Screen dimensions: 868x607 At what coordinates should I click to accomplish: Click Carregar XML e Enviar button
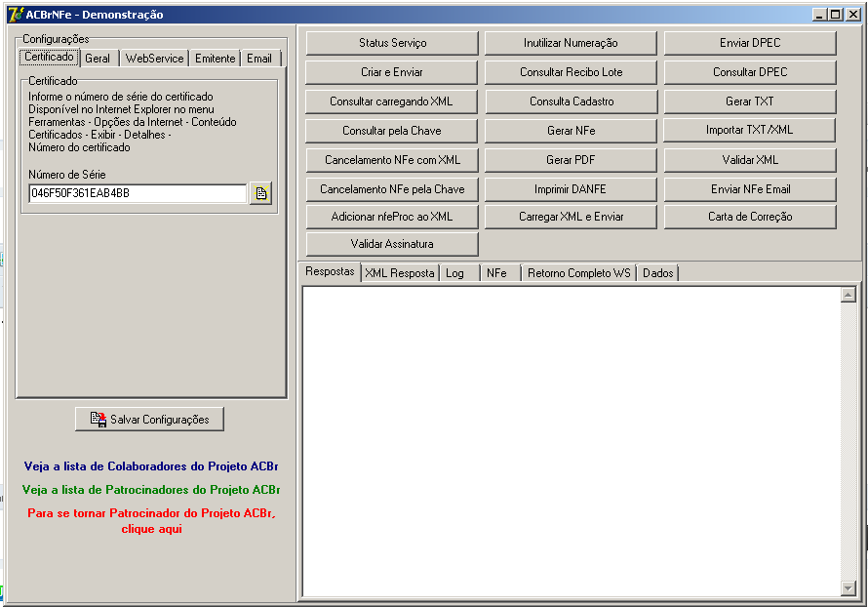tap(571, 217)
